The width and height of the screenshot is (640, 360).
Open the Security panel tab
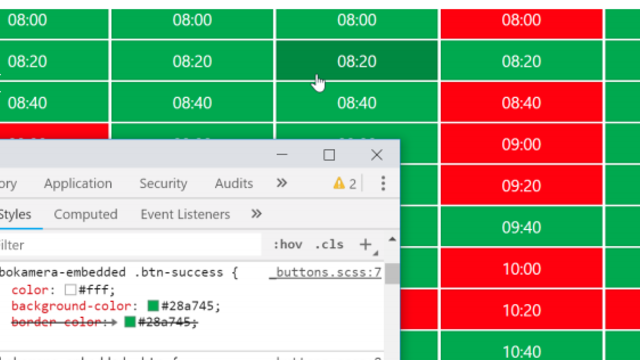163,184
